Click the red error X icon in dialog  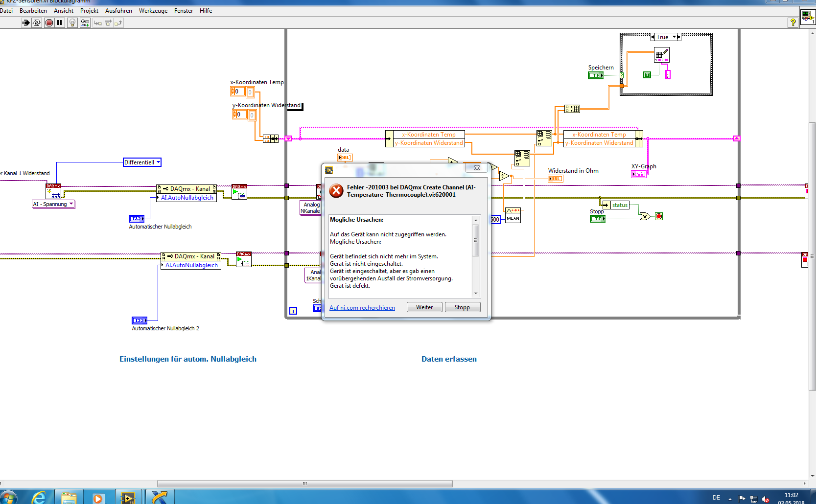pyautogui.click(x=336, y=191)
